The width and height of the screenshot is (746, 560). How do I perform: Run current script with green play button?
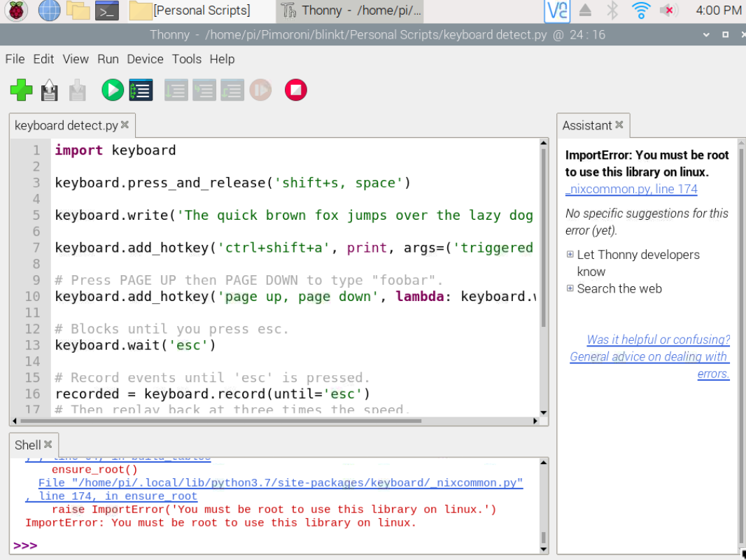[x=112, y=90]
